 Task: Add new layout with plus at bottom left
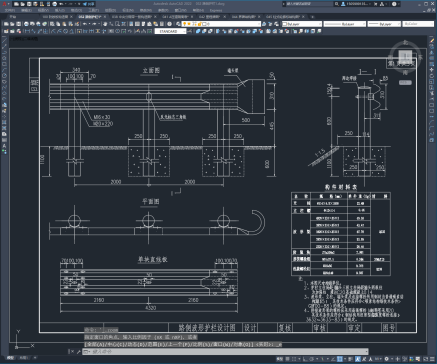tap(35, 358)
